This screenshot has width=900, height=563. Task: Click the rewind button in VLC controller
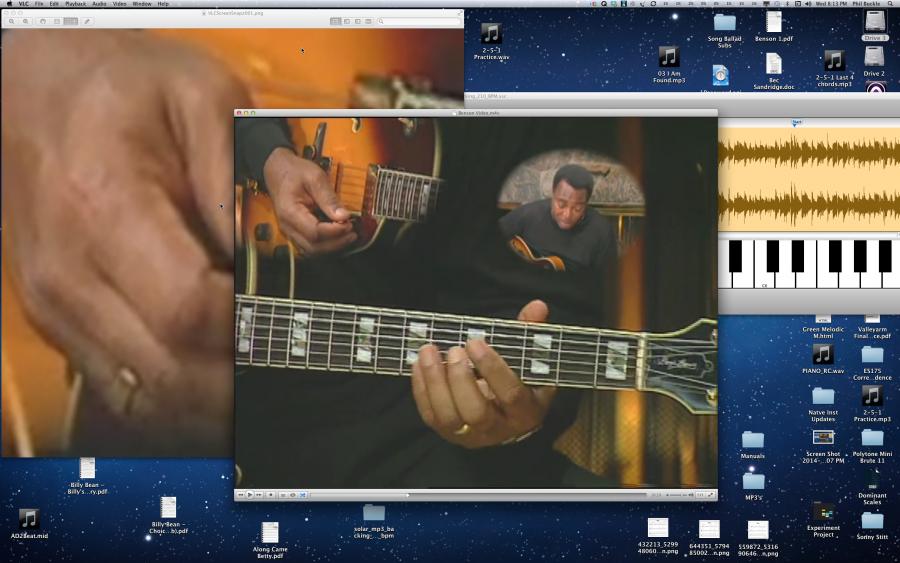(240, 495)
